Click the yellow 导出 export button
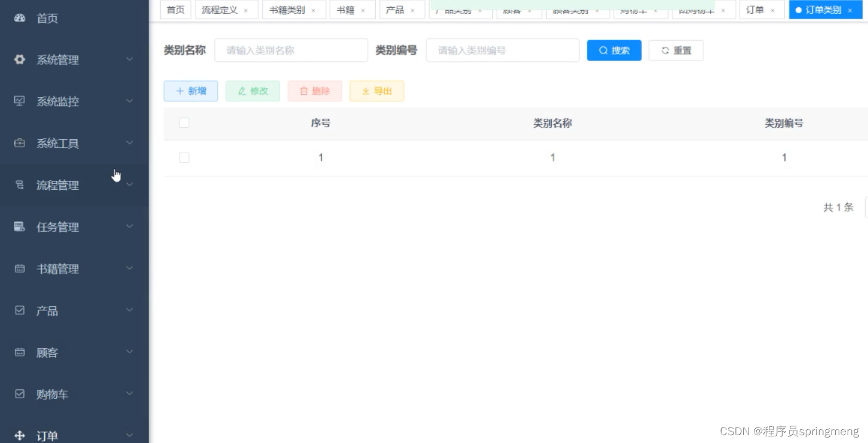This screenshot has width=868, height=443. (x=377, y=91)
